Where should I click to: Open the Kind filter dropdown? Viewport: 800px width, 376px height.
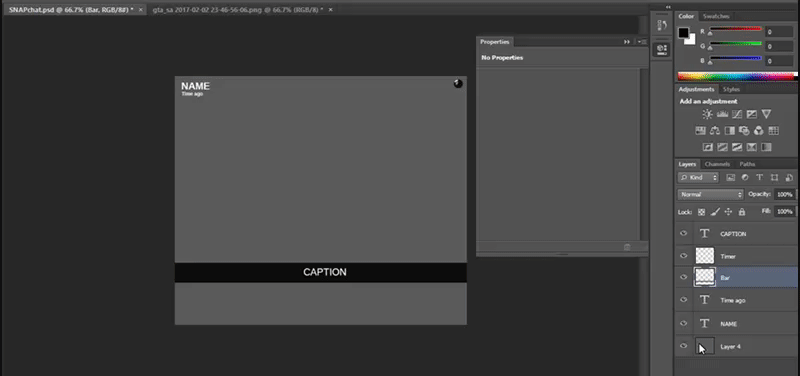(698, 178)
